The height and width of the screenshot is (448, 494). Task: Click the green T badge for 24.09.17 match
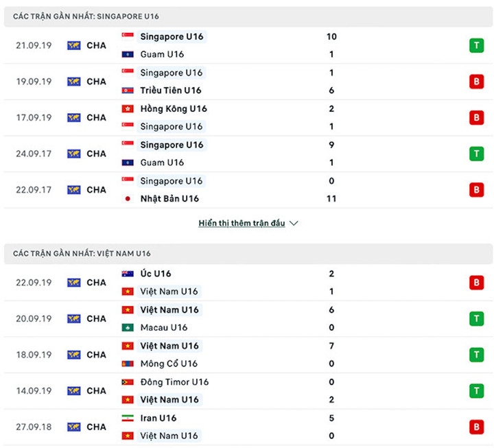point(475,154)
